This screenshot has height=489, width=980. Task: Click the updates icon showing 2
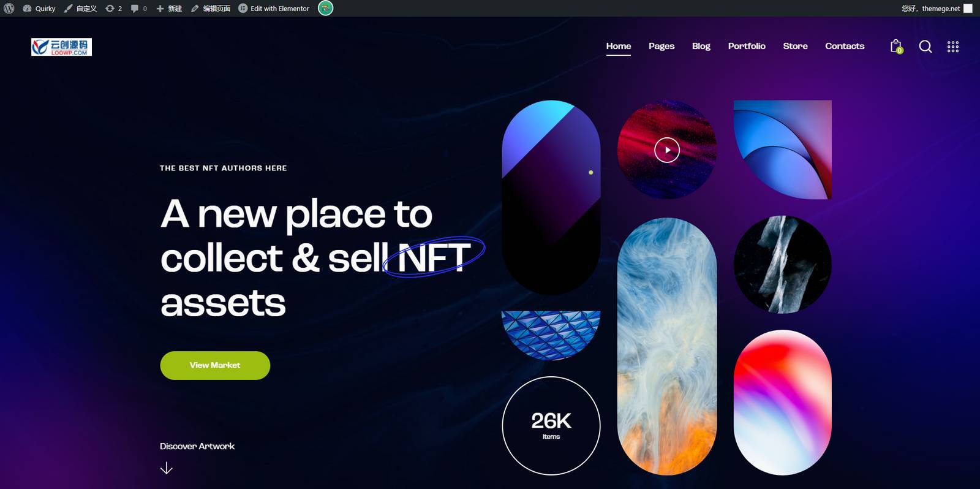(113, 9)
